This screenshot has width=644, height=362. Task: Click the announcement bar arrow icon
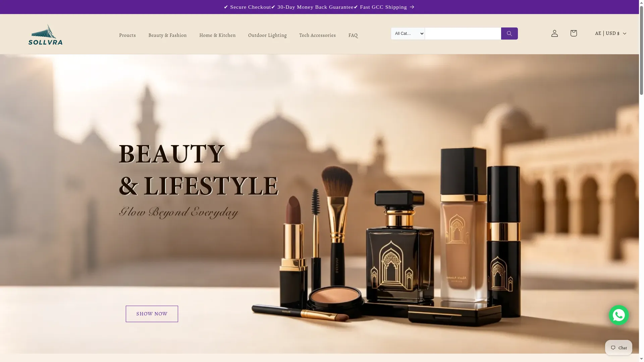click(412, 7)
